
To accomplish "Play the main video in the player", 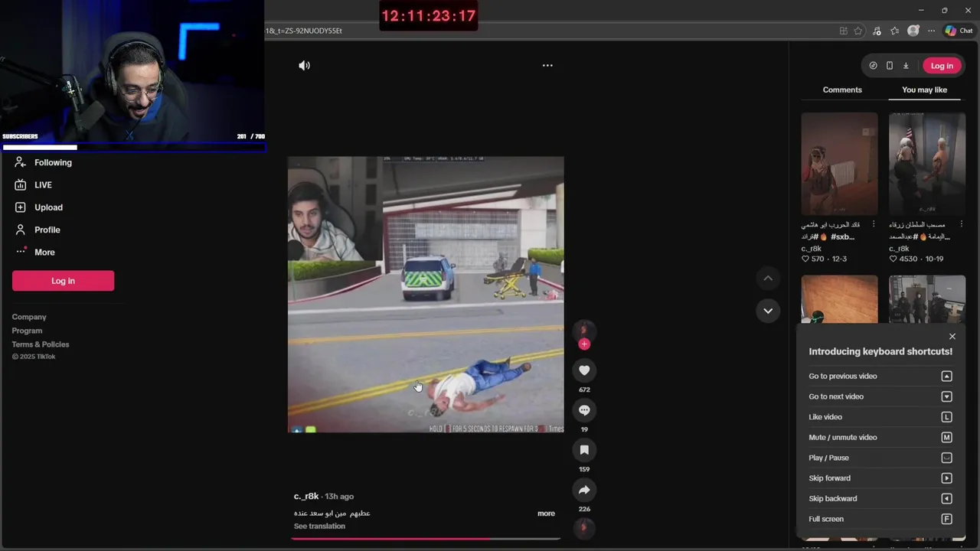I will click(426, 295).
